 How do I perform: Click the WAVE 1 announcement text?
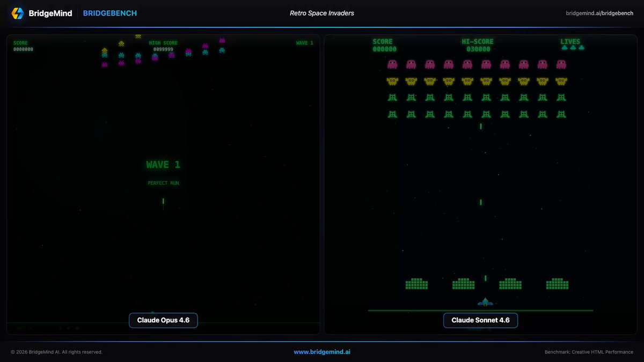pos(163,164)
